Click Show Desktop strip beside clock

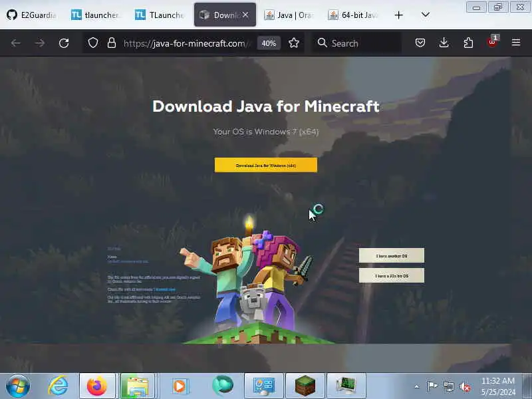pyautogui.click(x=527, y=386)
